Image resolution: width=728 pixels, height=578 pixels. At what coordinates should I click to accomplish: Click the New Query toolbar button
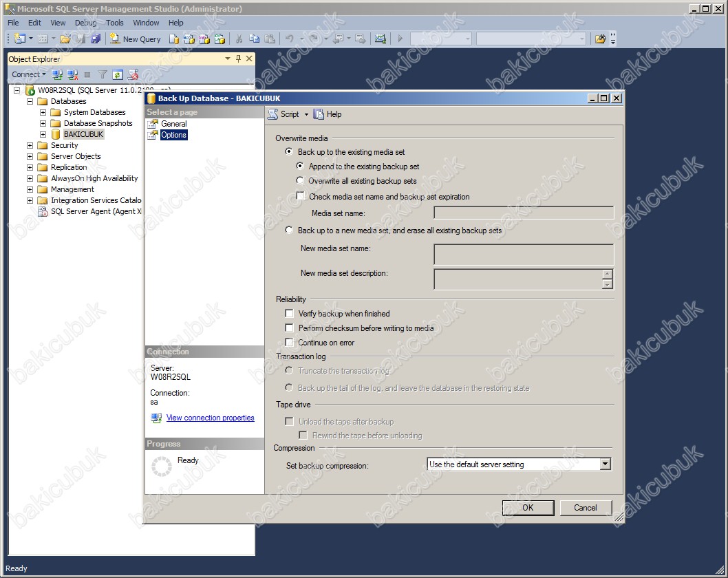pyautogui.click(x=136, y=39)
